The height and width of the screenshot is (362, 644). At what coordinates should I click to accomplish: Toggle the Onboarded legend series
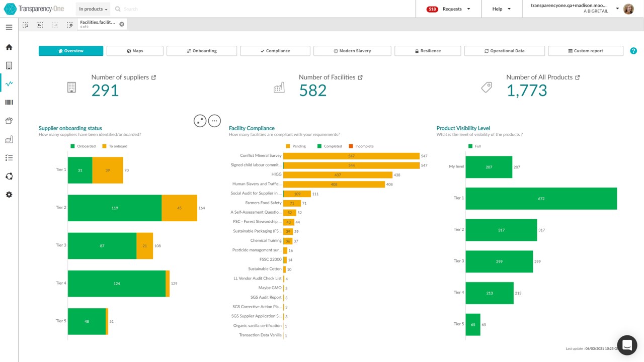pos(83,146)
